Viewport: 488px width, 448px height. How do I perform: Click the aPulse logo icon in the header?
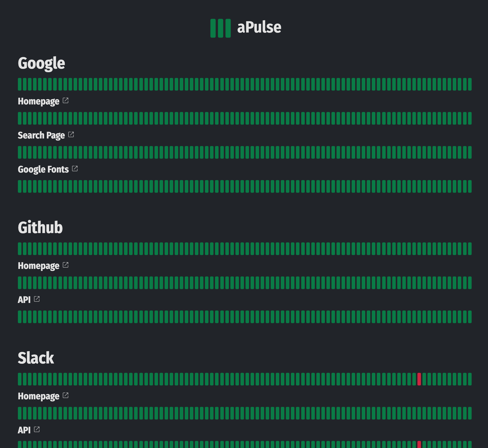[220, 27]
